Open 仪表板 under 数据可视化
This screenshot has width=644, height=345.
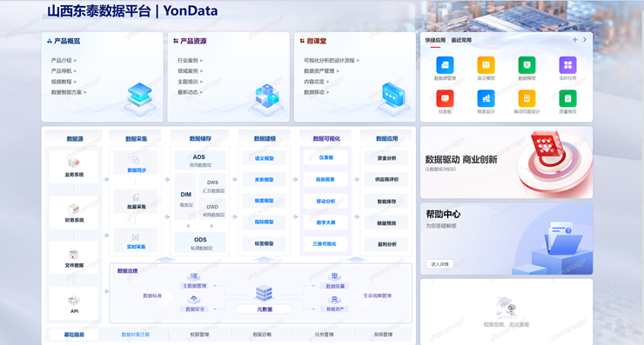click(325, 157)
